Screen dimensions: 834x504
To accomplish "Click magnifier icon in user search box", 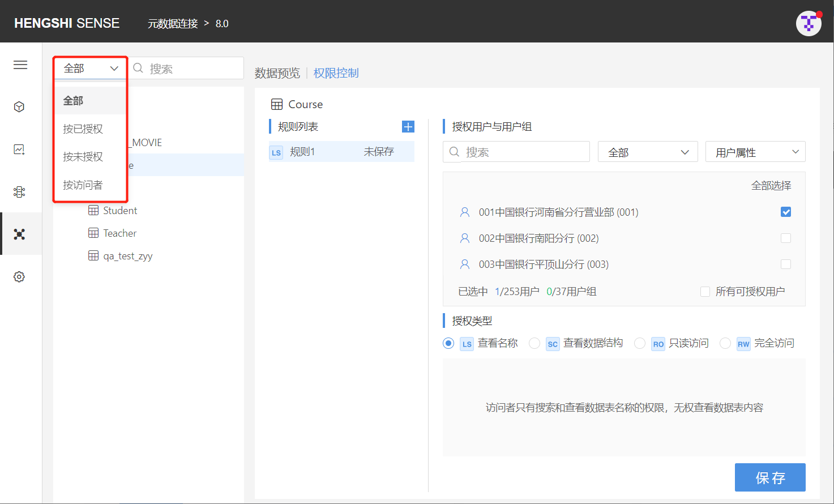I will [454, 152].
